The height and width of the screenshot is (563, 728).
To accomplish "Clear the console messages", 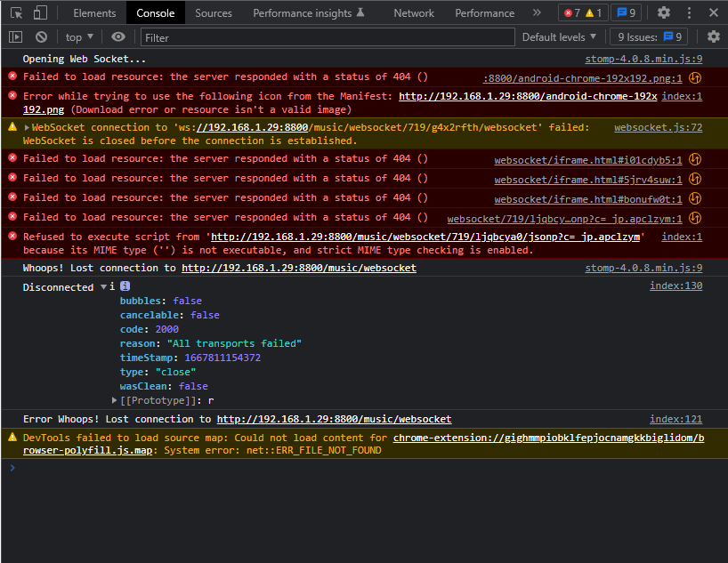I will tap(41, 36).
